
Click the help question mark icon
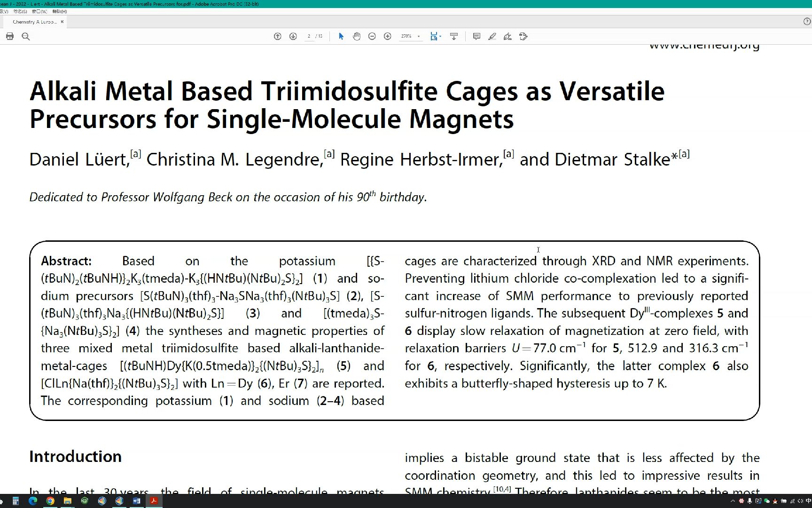pos(807,22)
